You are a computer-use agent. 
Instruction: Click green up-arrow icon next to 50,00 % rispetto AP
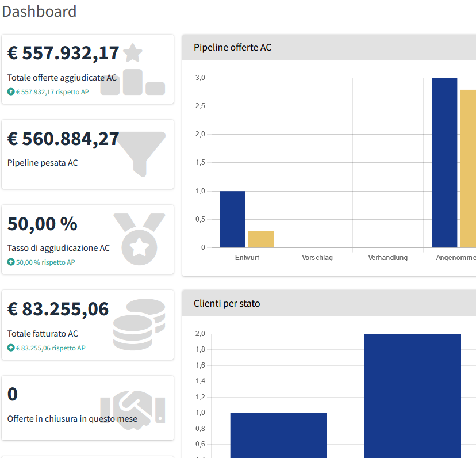coord(11,262)
